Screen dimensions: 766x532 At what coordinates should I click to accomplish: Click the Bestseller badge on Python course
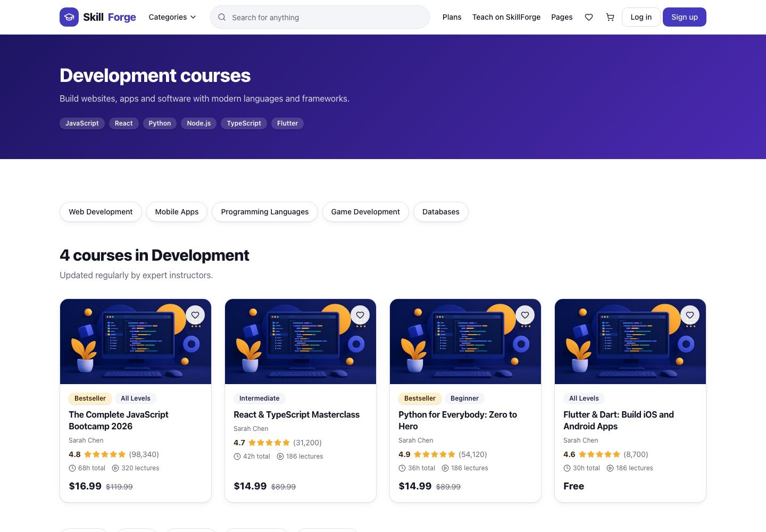(420, 398)
